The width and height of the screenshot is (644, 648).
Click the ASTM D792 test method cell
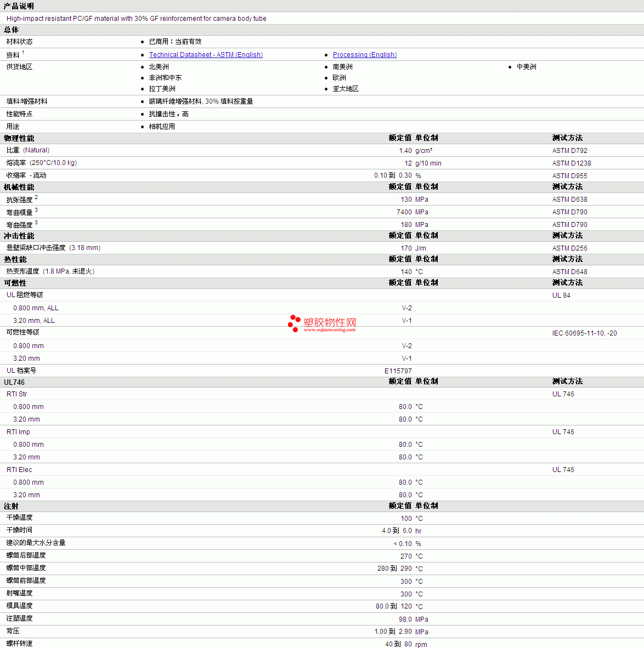[x=569, y=151]
